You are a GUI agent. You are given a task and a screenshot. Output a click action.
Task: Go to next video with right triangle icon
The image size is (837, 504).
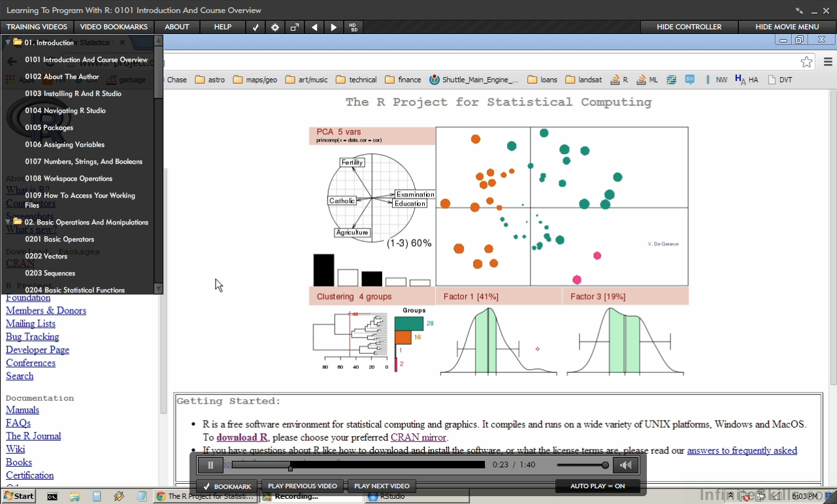[334, 27]
